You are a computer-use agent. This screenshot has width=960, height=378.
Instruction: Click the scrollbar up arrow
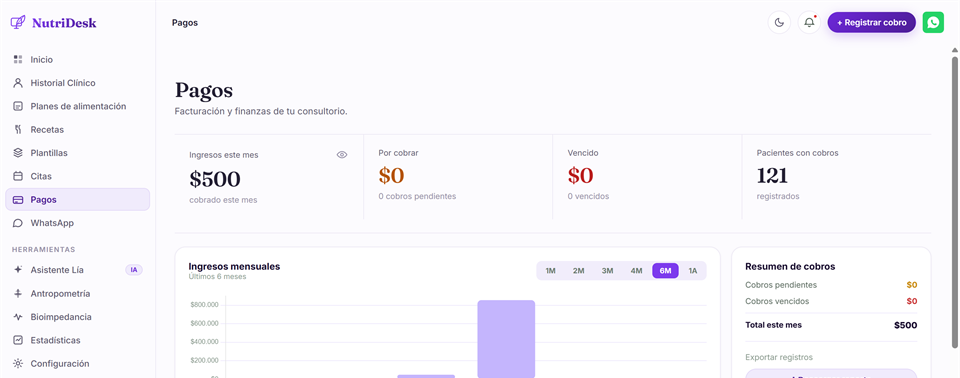954,51
